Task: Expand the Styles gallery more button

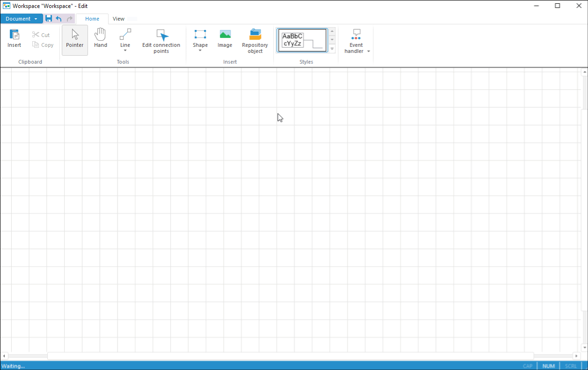Action: [332, 49]
